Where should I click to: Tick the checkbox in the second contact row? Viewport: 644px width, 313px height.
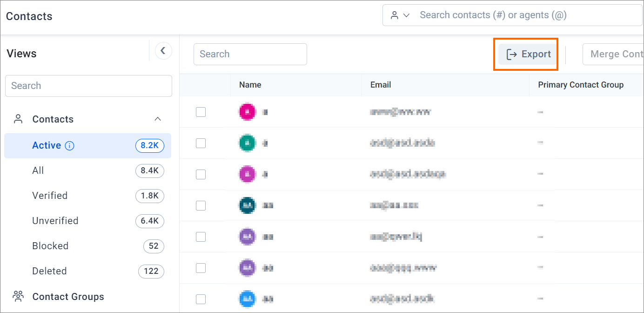point(201,143)
